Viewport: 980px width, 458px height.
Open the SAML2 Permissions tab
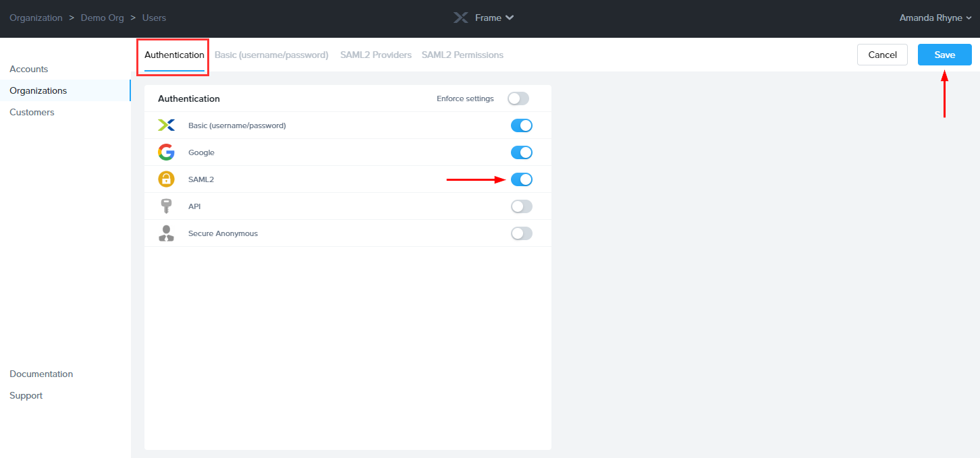462,55
